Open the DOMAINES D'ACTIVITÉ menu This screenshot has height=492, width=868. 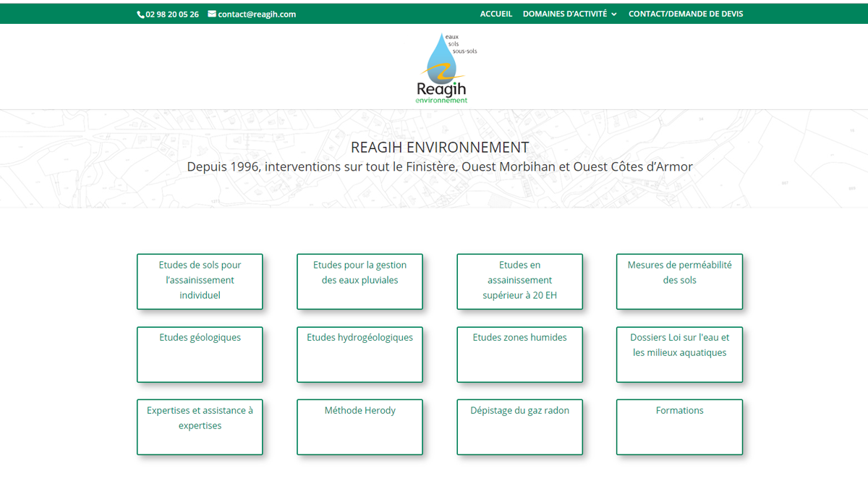tap(565, 14)
